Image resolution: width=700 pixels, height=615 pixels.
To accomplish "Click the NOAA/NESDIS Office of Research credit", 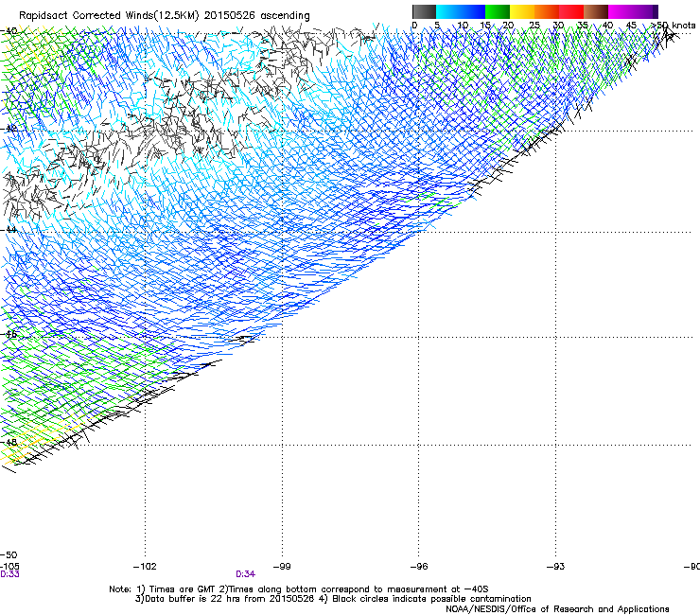I will tap(557, 609).
